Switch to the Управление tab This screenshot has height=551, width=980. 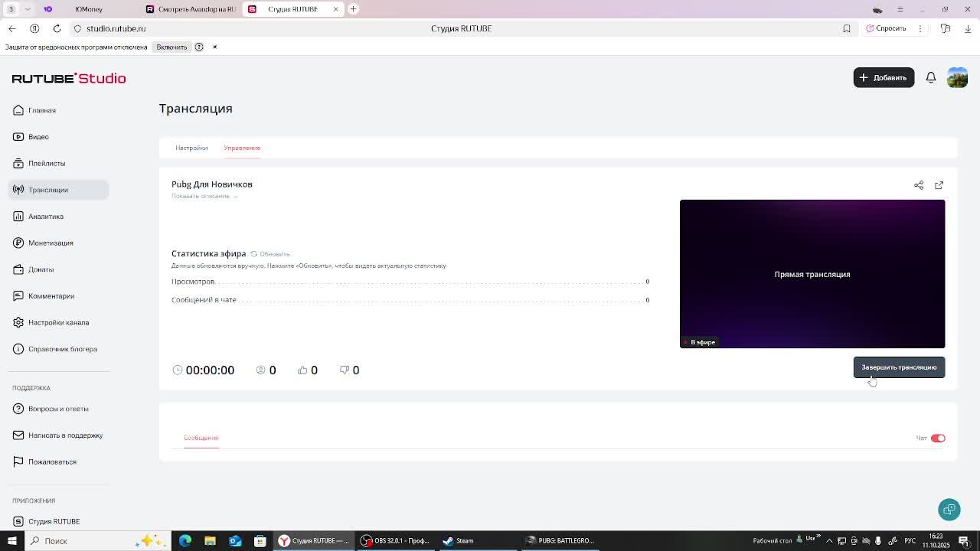point(242,148)
